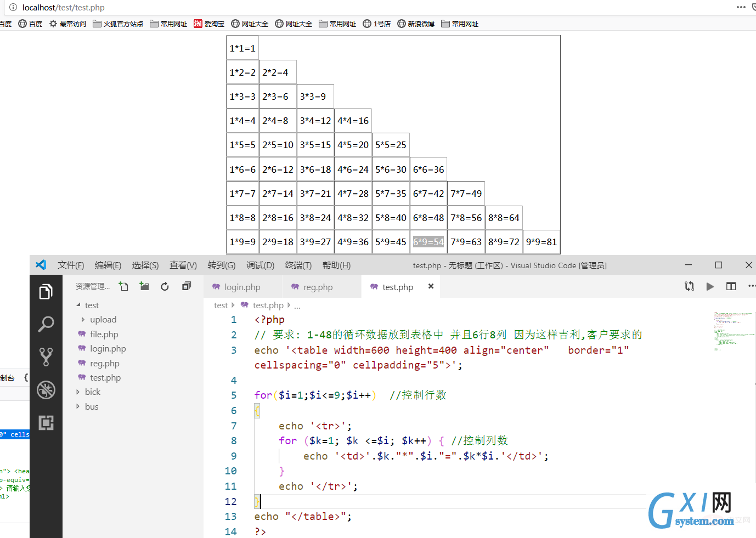
Task: Open the Debug view in activity bar
Action: coord(46,390)
